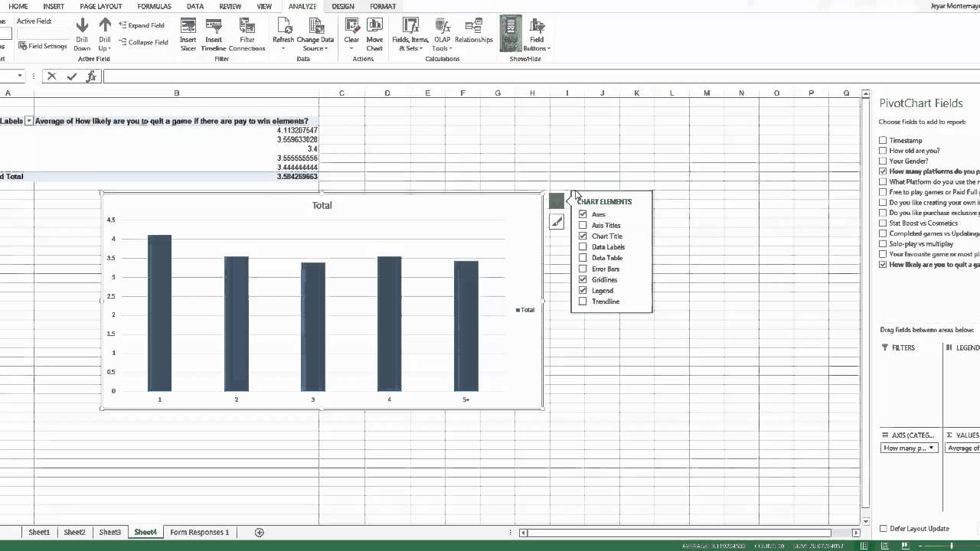Open Filter Connections
Image resolution: width=980 pixels, height=551 pixels.
(x=247, y=34)
